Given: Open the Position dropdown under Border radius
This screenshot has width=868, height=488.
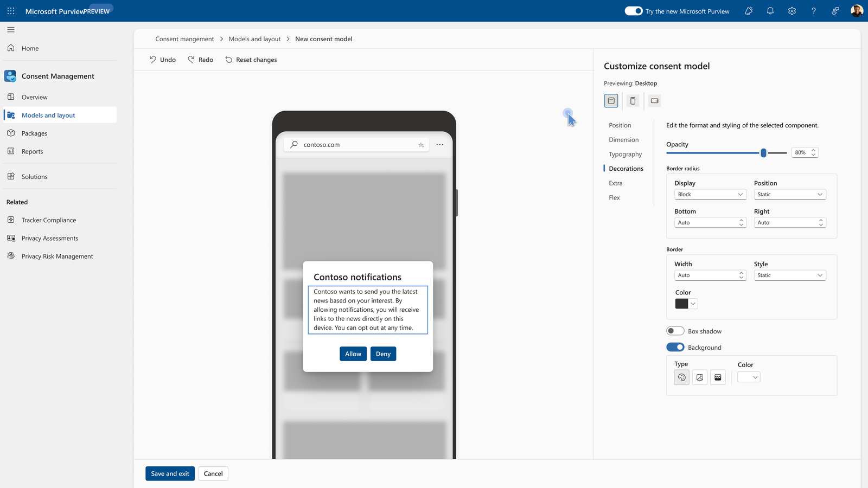Looking at the screenshot, I should click(x=790, y=194).
